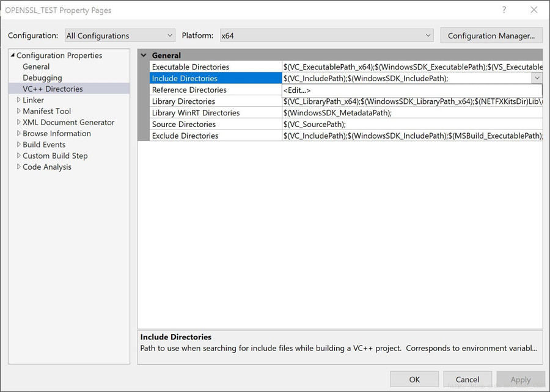Viewport: 550px width, 392px height.
Task: Click the Apply button
Action: coord(521,379)
